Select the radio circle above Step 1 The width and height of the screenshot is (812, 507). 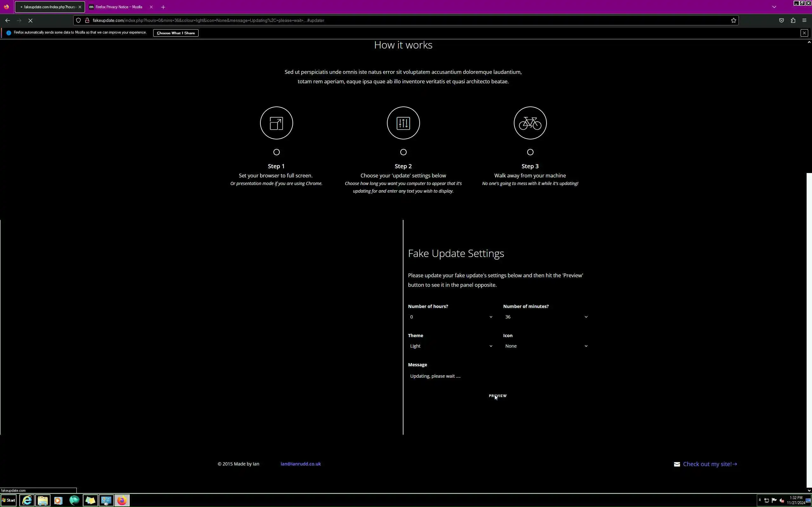click(x=276, y=152)
